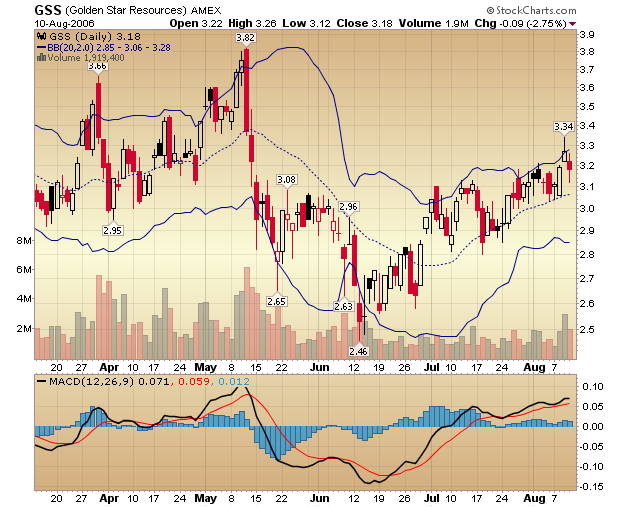This screenshot has width=620, height=507.
Task: Click the Volume 1.9M header value
Action: coord(433,23)
